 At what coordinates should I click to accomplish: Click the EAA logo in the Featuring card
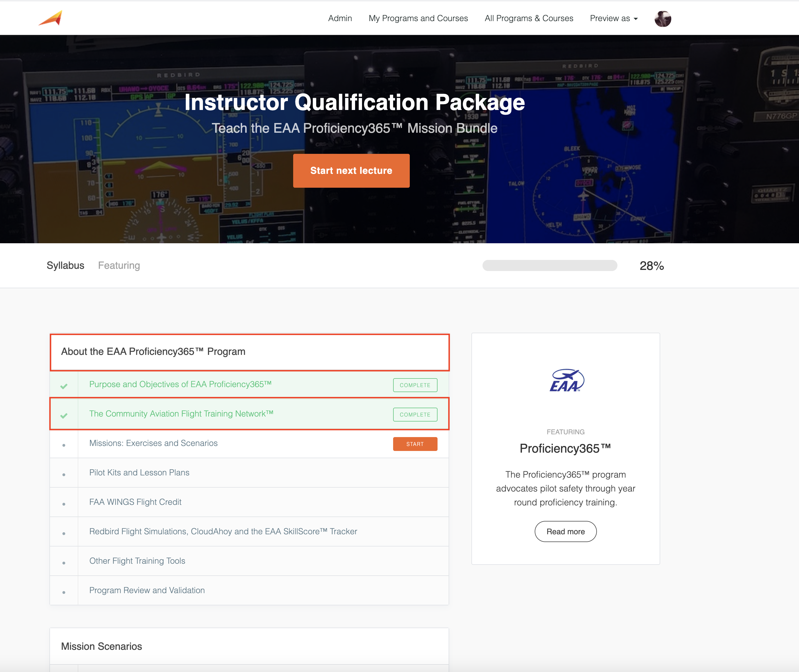[566, 380]
